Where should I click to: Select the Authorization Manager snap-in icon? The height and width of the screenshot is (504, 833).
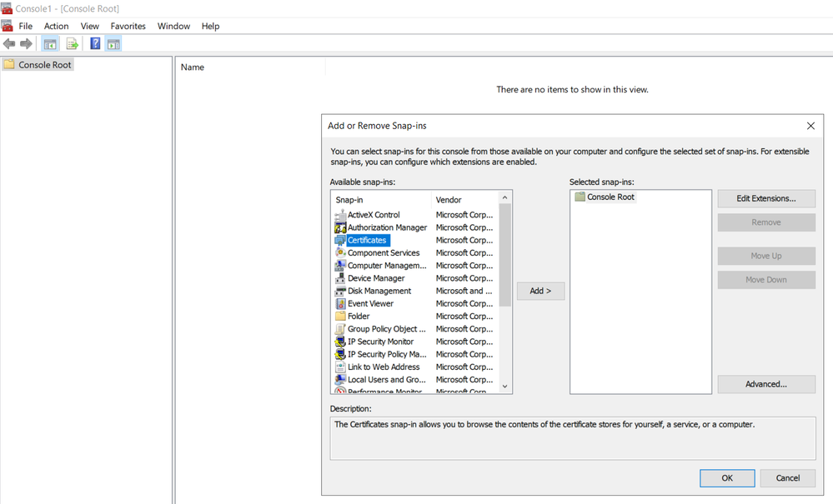[x=340, y=227]
